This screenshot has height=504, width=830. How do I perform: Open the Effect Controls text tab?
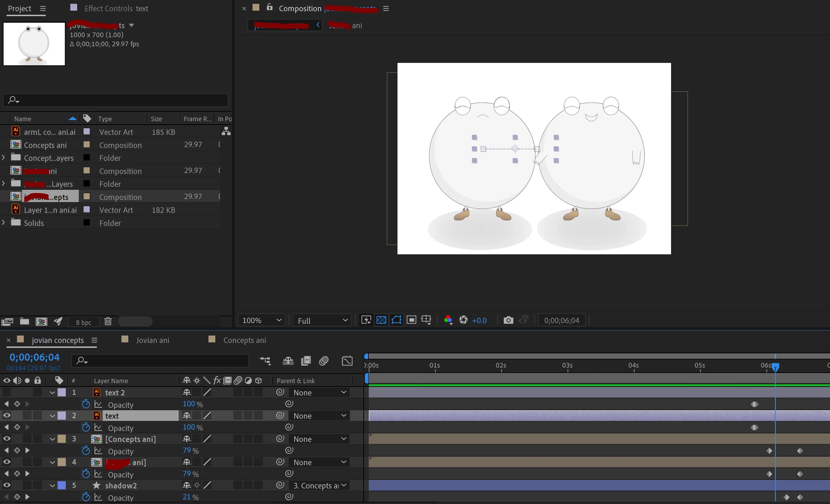click(x=116, y=8)
